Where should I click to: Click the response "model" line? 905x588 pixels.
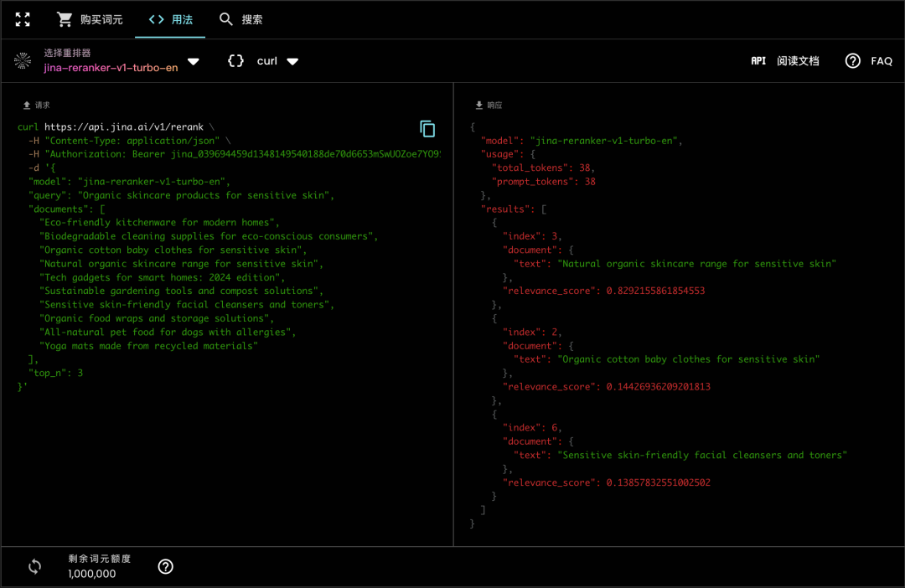(582, 141)
